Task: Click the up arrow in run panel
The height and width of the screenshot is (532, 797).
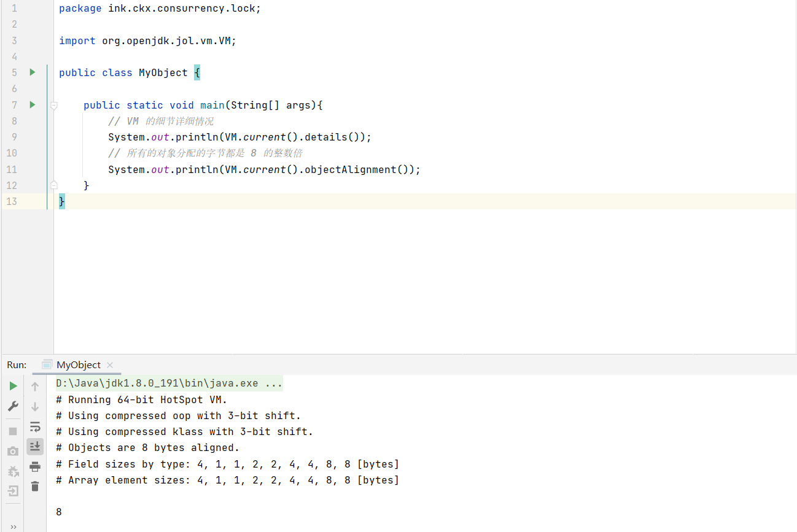Action: [x=35, y=387]
